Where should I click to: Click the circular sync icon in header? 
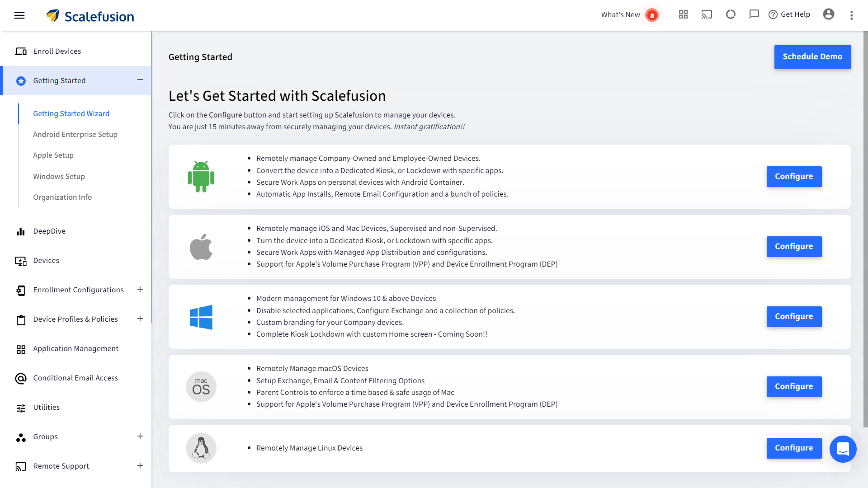731,14
